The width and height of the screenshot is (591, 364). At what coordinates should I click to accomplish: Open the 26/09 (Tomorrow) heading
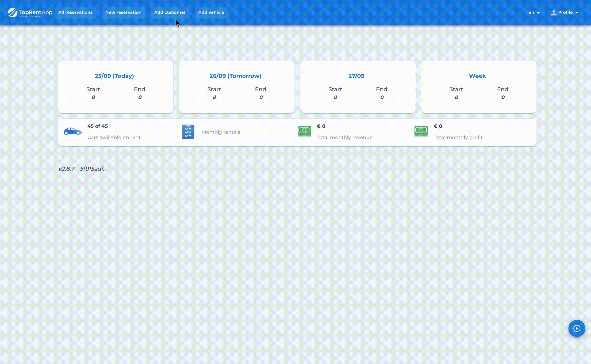click(235, 76)
